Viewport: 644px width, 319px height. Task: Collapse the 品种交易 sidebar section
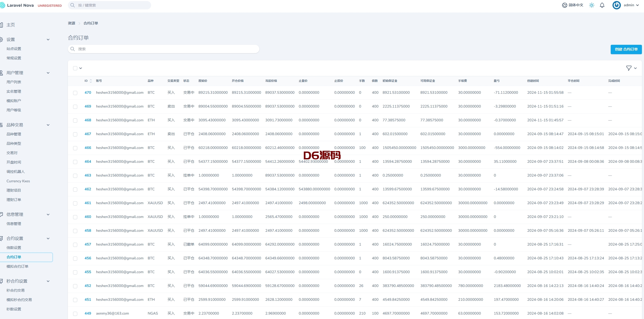pos(48,125)
